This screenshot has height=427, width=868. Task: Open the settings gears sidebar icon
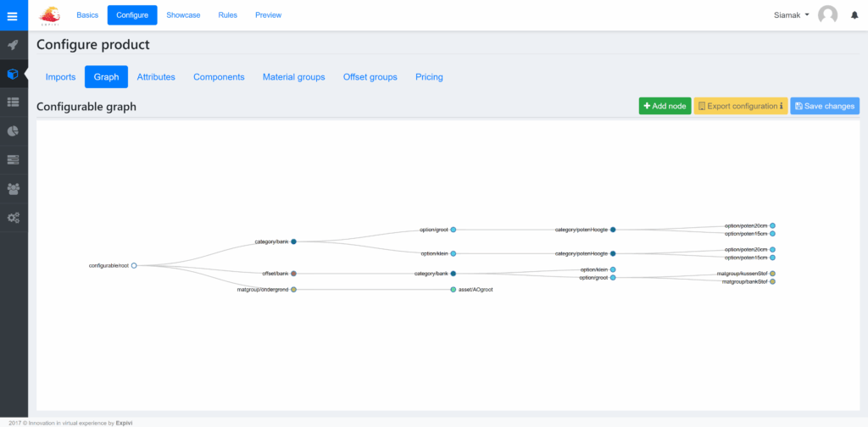pyautogui.click(x=13, y=218)
